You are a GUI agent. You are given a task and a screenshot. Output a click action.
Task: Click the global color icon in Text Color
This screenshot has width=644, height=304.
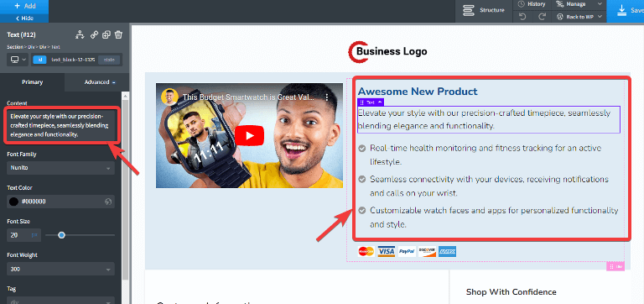(x=108, y=202)
